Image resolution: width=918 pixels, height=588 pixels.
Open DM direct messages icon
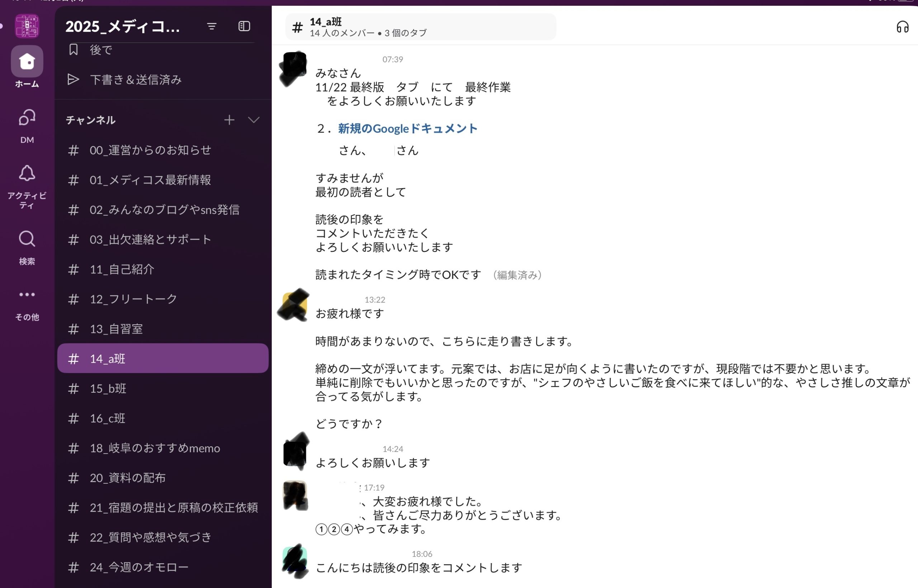click(27, 118)
